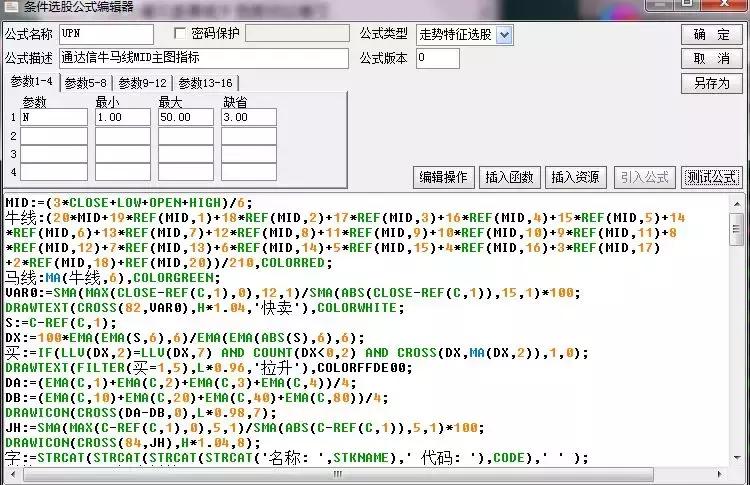This screenshot has height=485, width=750.
Task: Click the DB:=(EMA(C,10) code line
Action: (x=197, y=398)
